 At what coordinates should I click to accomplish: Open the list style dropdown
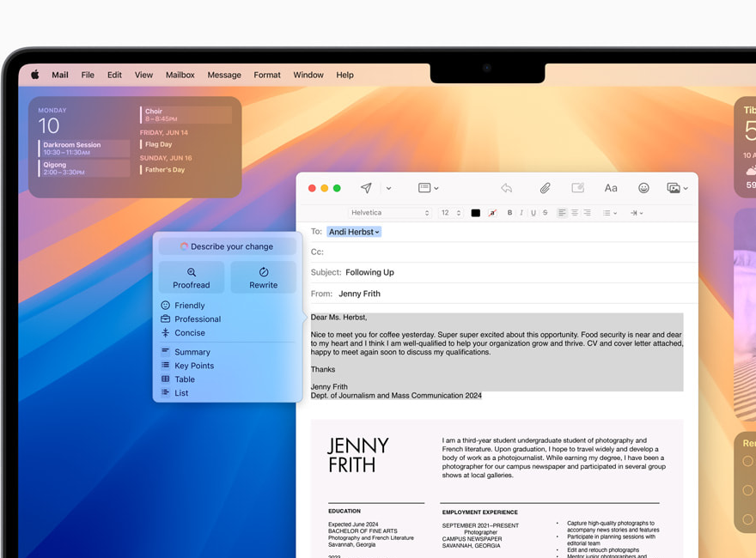(610, 213)
